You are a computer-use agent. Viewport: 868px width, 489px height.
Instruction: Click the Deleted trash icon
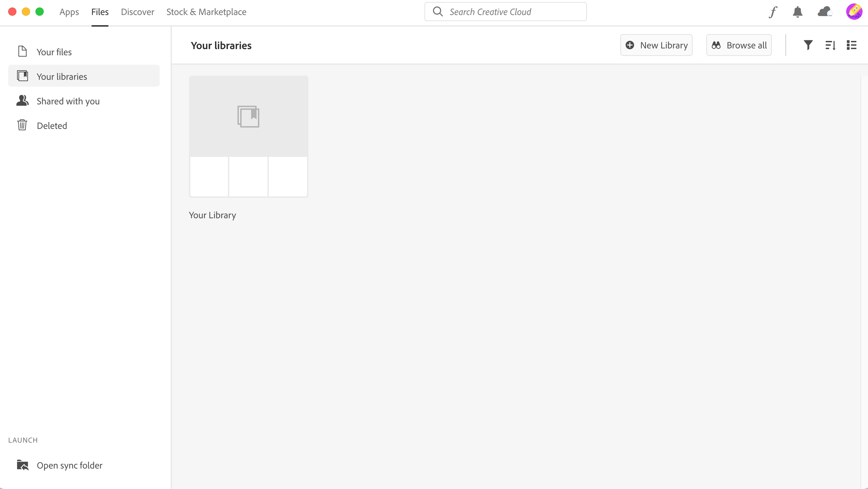(22, 125)
